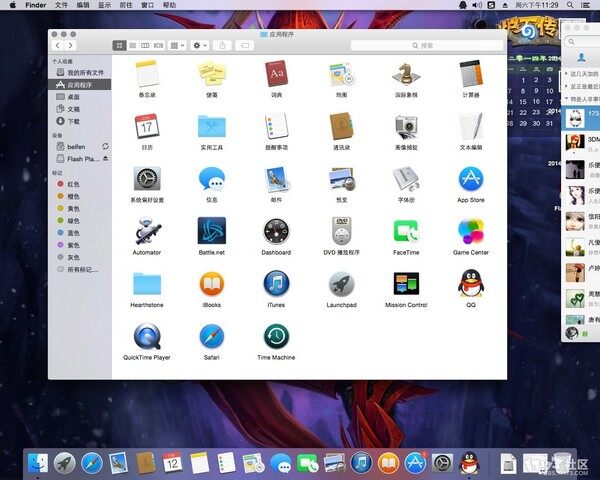
Task: Open the Messages speech bubble app in Finder
Action: (212, 179)
